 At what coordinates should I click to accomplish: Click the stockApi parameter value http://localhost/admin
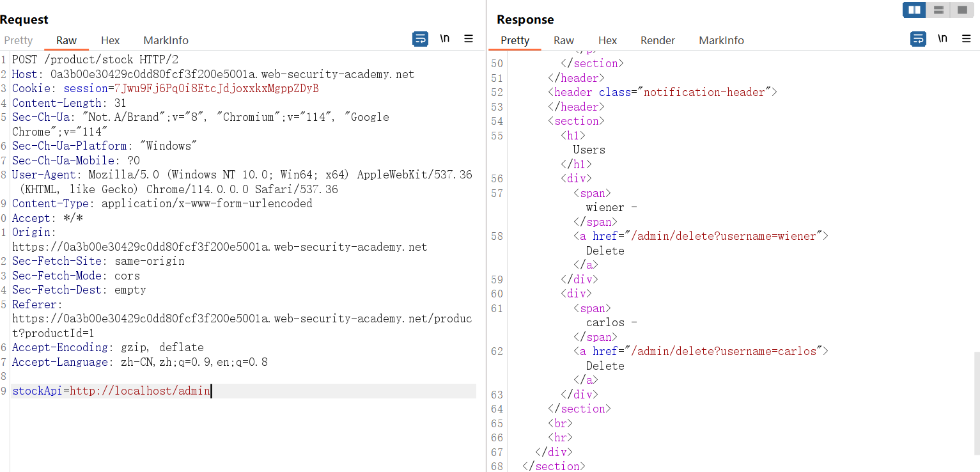tap(140, 391)
